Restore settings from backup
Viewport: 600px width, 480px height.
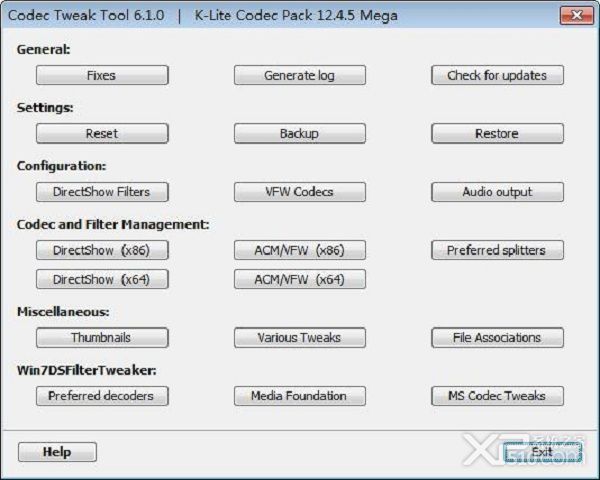(497, 133)
